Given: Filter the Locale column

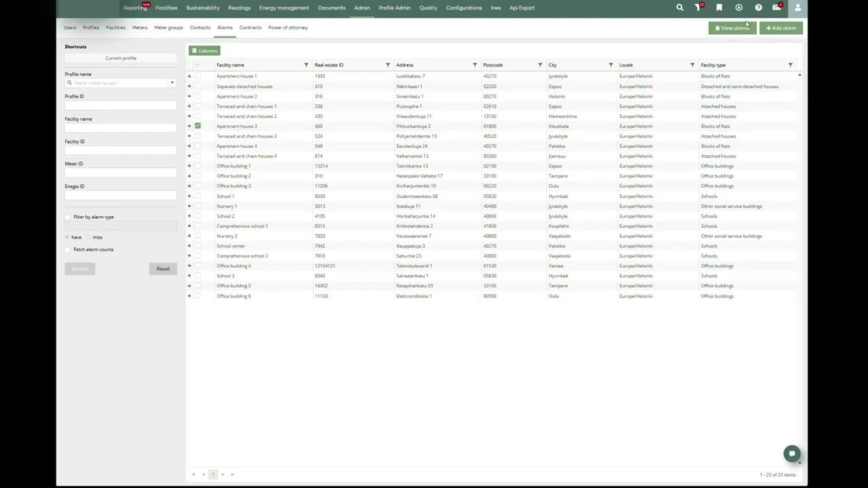Looking at the screenshot, I should click(x=692, y=65).
